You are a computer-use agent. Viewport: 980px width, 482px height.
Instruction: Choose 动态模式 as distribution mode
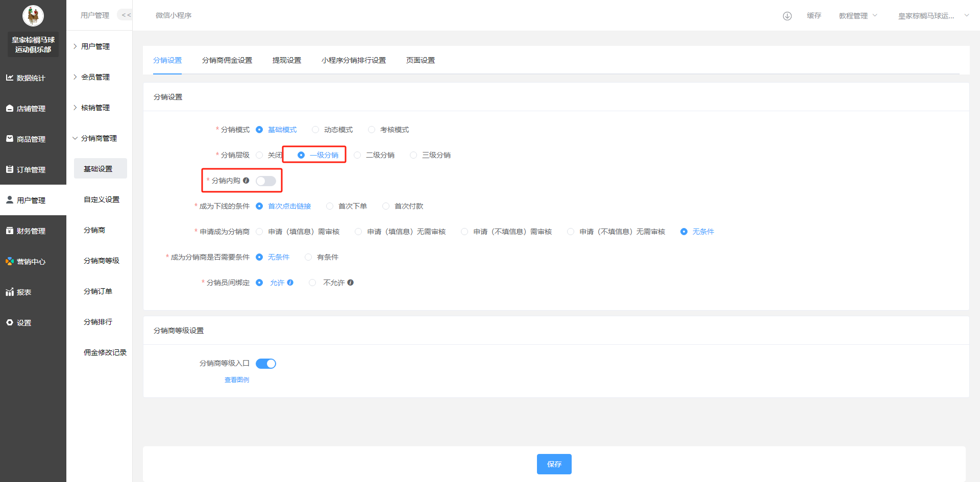point(315,130)
